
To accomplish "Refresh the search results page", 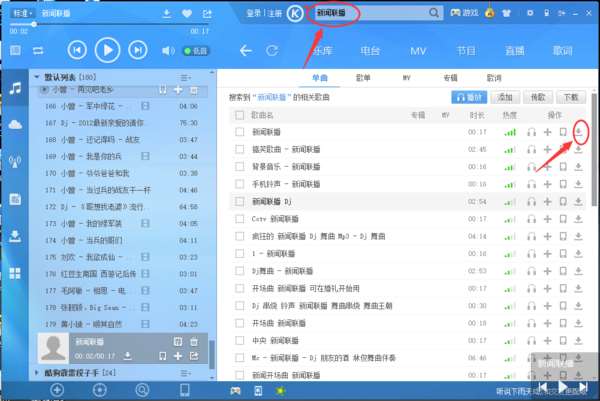I will (272, 51).
